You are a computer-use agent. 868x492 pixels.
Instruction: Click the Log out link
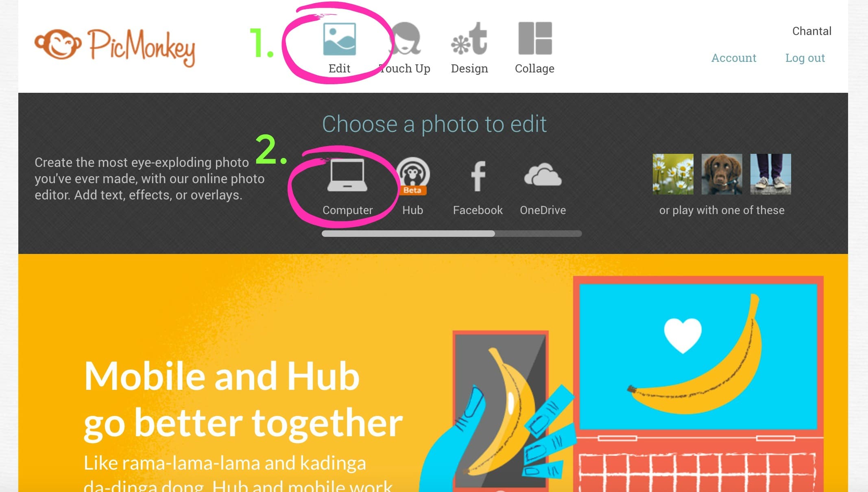tap(805, 58)
